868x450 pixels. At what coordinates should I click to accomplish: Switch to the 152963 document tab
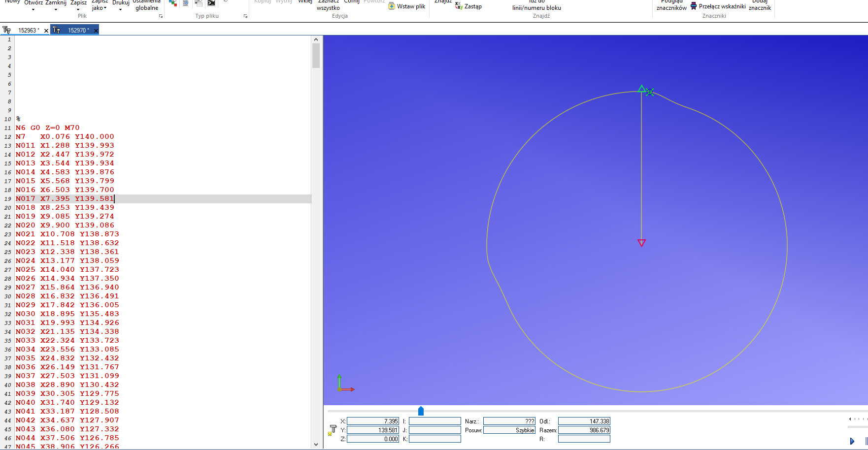coord(29,31)
